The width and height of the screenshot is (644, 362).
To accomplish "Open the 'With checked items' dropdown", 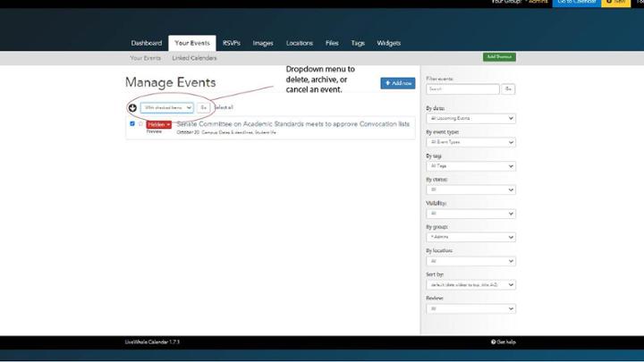I will click(x=167, y=107).
